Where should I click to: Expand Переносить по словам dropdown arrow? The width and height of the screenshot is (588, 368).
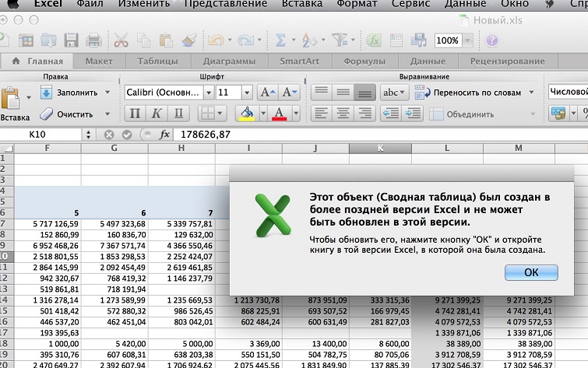[x=531, y=92]
